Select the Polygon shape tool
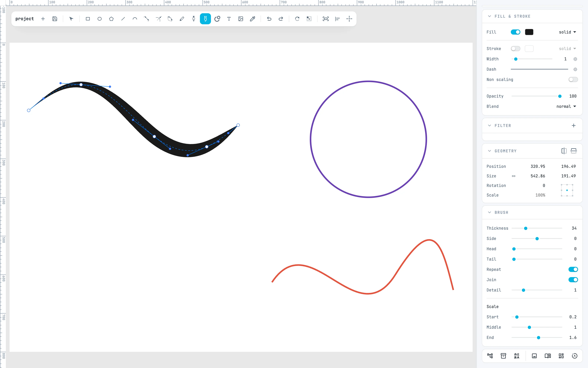Viewport: 588px width, 368px height. [111, 19]
